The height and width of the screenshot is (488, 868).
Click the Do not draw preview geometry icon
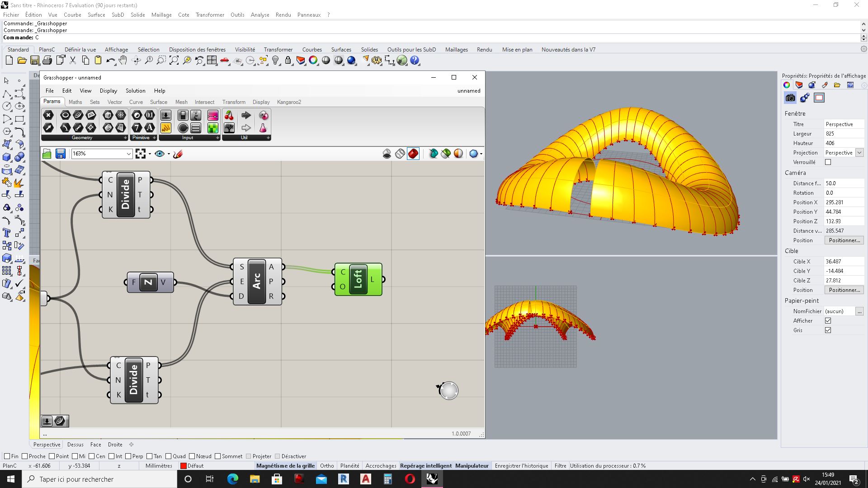coord(387,154)
